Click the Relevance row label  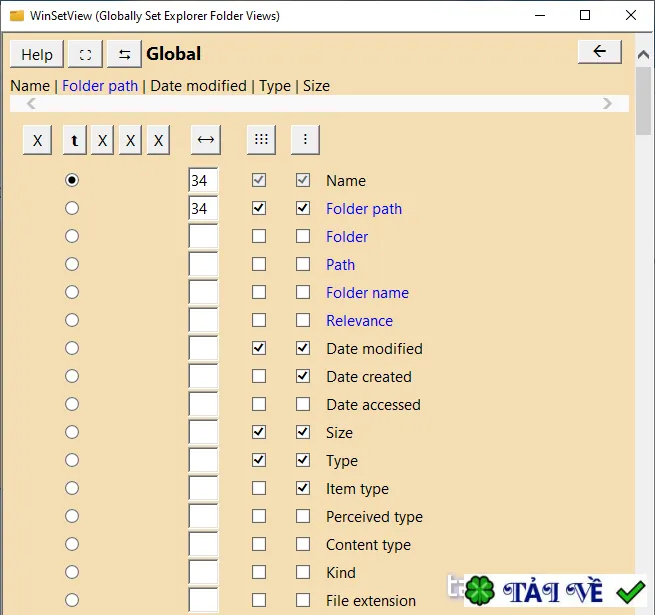point(359,320)
